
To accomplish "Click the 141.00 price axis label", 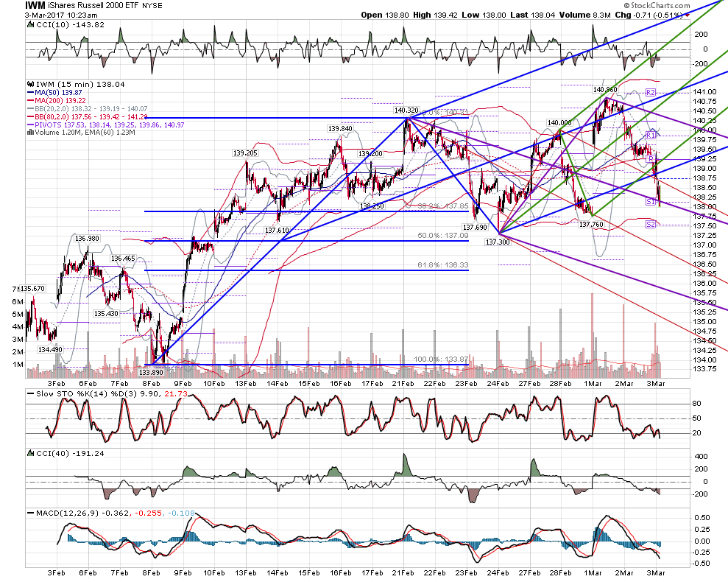I will click(x=704, y=92).
